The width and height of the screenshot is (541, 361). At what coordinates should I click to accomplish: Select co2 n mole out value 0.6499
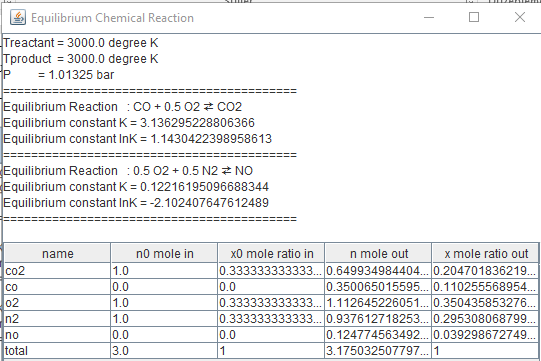(x=378, y=271)
